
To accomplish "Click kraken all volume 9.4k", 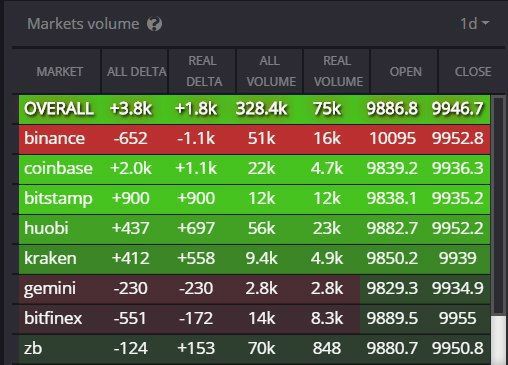I will tap(262, 258).
